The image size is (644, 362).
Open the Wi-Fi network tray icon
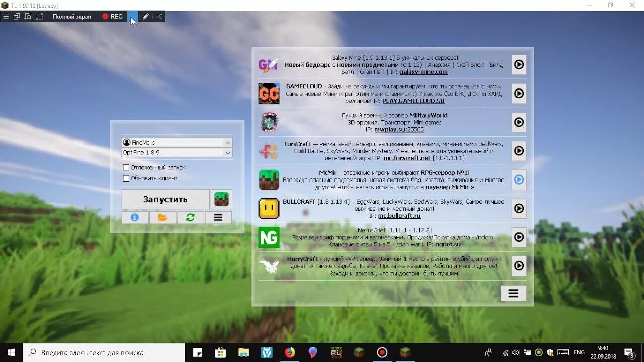(x=506, y=353)
